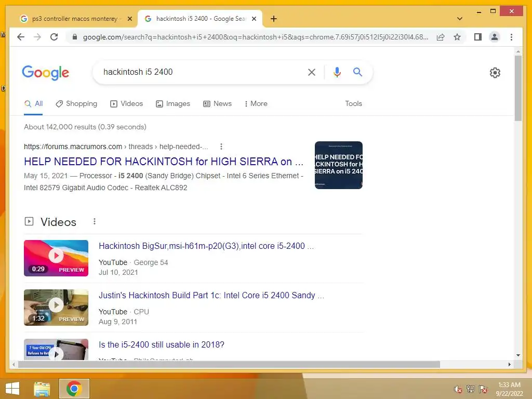This screenshot has width=532, height=399.
Task: Open File Explorer from the taskbar
Action: 42,389
